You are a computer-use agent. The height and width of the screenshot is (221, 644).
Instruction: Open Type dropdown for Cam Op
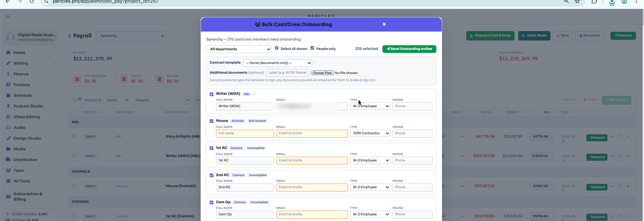370,214
